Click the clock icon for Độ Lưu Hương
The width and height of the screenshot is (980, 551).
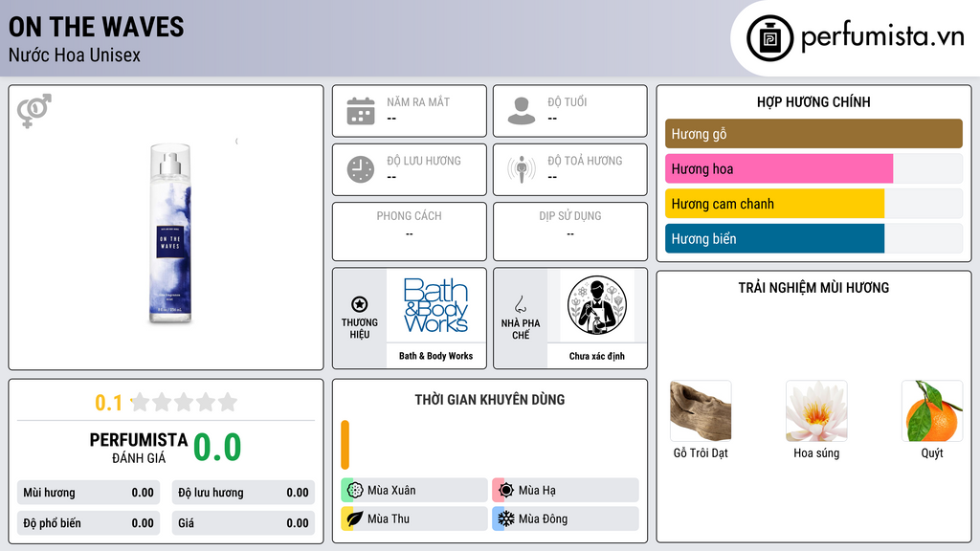point(361,169)
